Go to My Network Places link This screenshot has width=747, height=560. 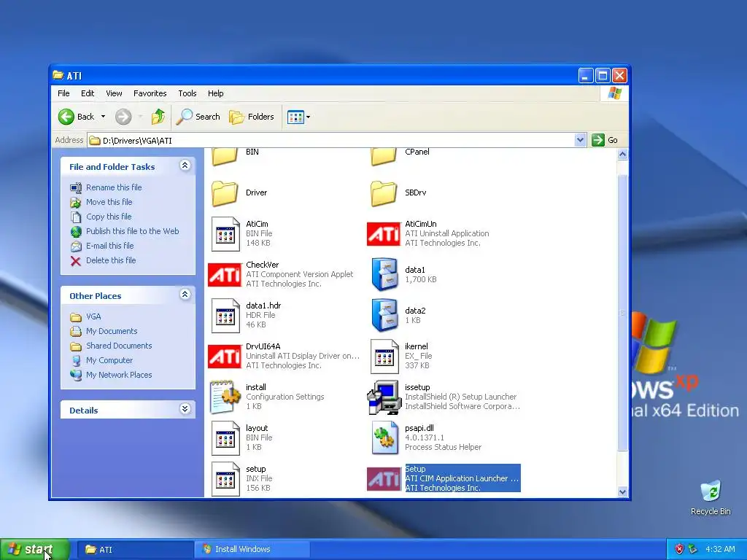[x=119, y=376]
